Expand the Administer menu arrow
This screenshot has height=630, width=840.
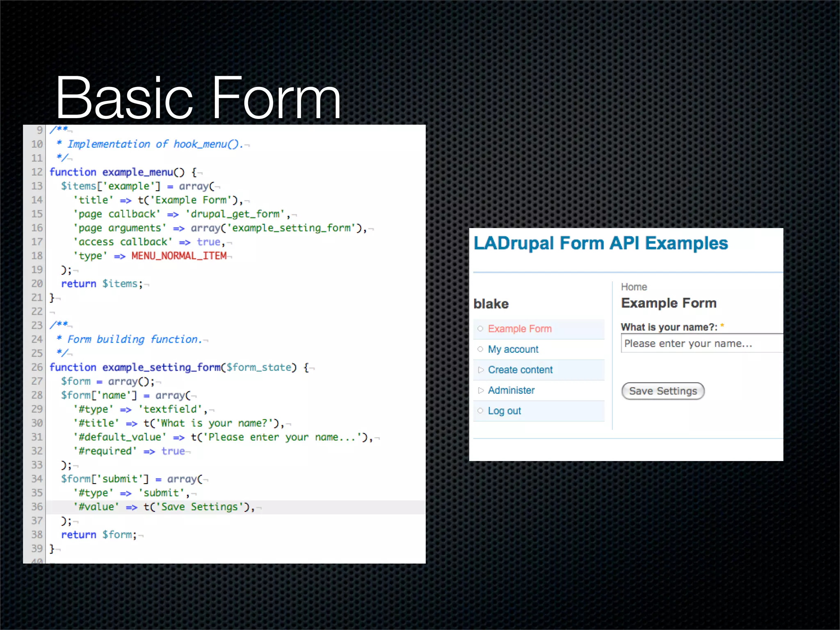point(481,390)
